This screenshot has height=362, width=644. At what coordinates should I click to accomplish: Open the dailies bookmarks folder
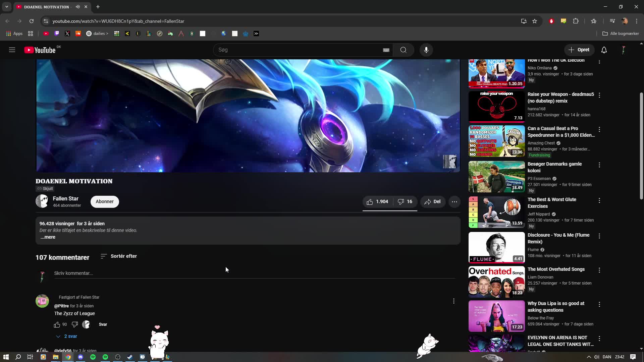coord(97,34)
